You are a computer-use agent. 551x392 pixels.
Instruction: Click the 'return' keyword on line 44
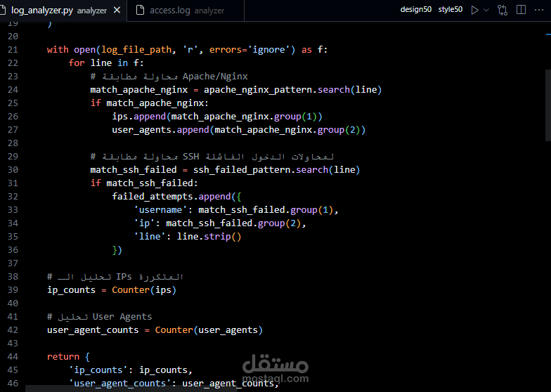tap(63, 357)
